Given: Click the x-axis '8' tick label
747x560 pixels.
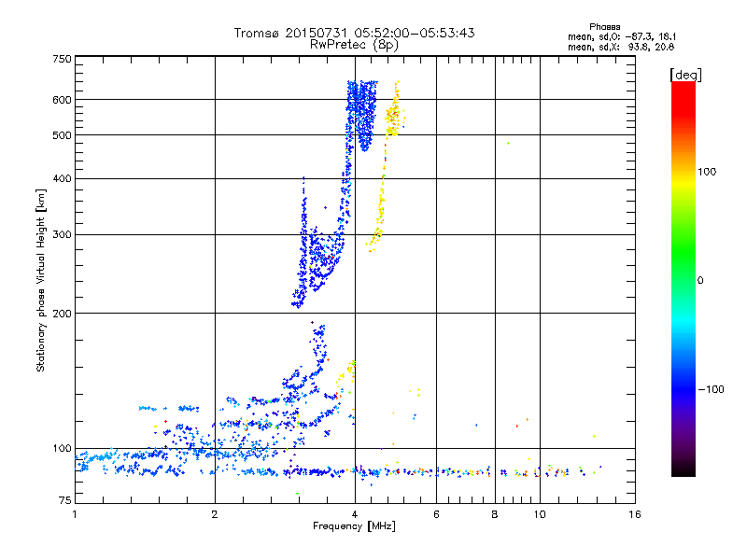Looking at the screenshot, I should pos(495,514).
